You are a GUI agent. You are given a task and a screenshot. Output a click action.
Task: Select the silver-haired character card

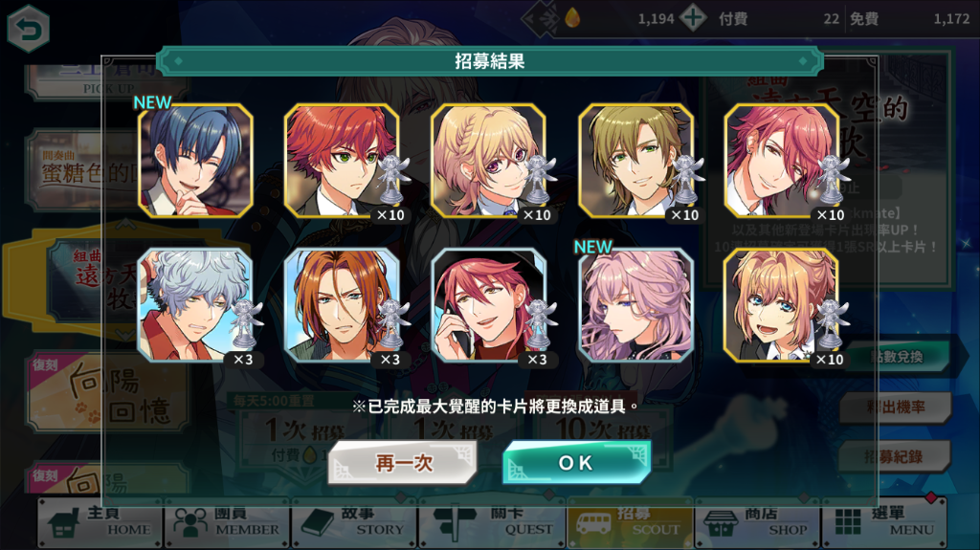[195, 305]
